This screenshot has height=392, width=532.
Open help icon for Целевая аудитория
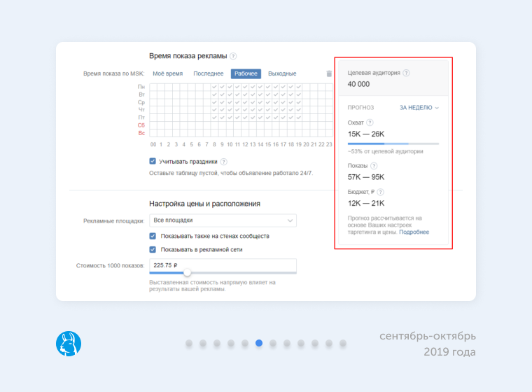tap(406, 73)
